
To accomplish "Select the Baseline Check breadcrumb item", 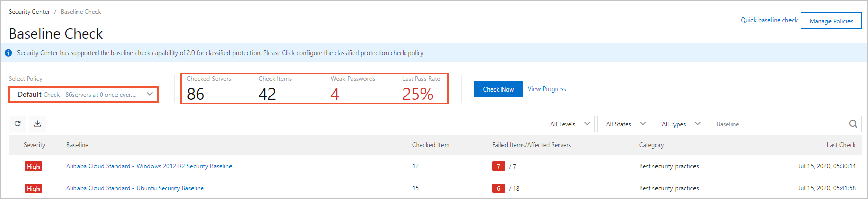I will point(81,11).
